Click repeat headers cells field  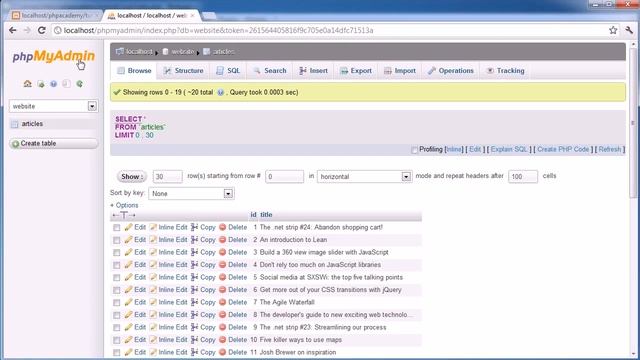(x=523, y=176)
